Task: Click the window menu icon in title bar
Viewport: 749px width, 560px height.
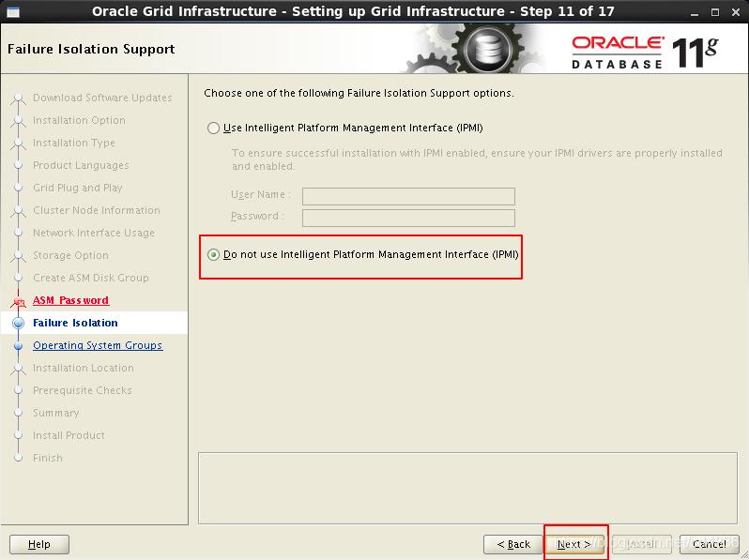Action: tap(13, 12)
